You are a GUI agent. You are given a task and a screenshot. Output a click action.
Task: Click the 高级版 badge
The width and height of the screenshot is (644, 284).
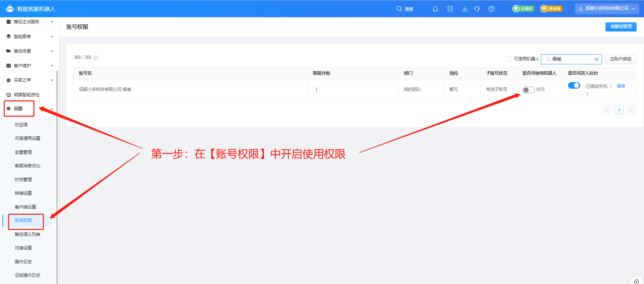point(551,9)
